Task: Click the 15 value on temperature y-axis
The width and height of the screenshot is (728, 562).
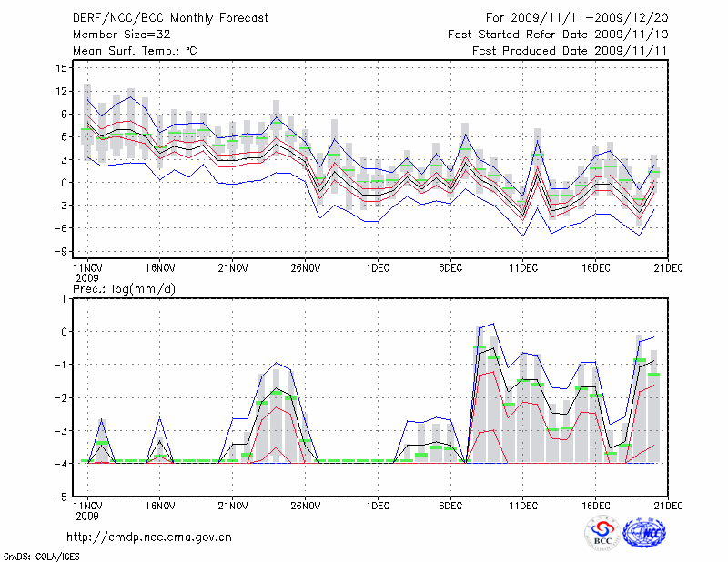Action: (62, 68)
